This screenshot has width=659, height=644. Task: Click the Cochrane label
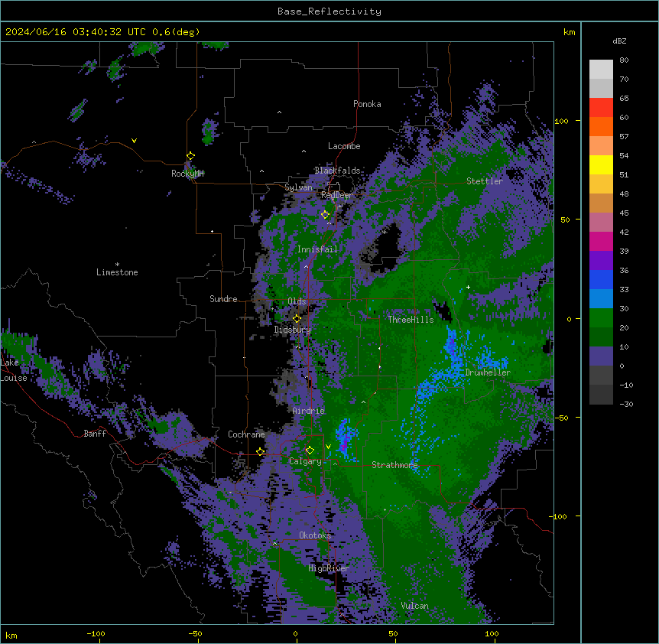point(246,434)
